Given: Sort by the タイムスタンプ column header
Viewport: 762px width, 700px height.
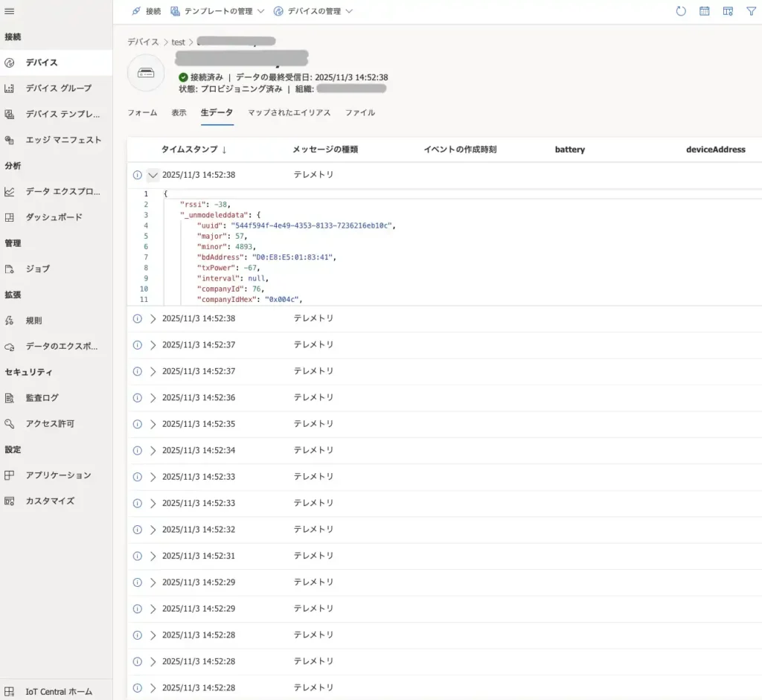Looking at the screenshot, I should (x=193, y=150).
